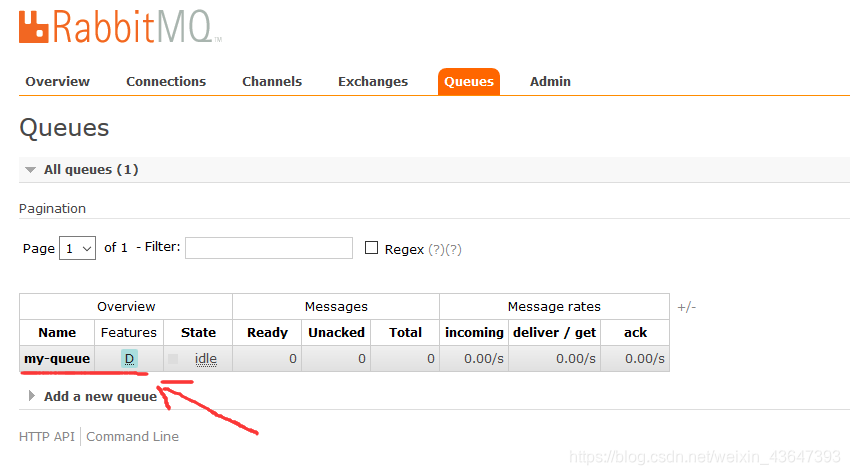
Task: Expand the Add a new queue section
Action: tap(93, 396)
